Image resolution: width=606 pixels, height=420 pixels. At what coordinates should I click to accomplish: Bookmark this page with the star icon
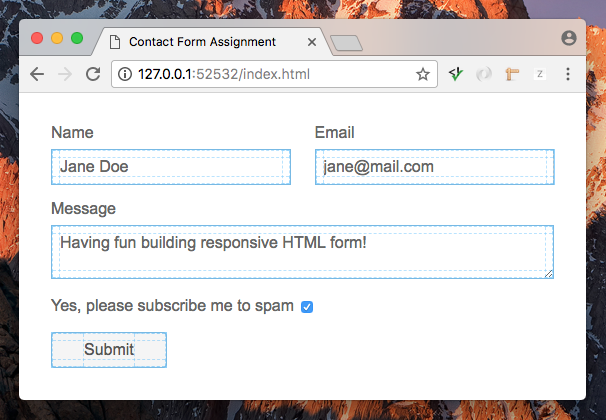(x=423, y=74)
